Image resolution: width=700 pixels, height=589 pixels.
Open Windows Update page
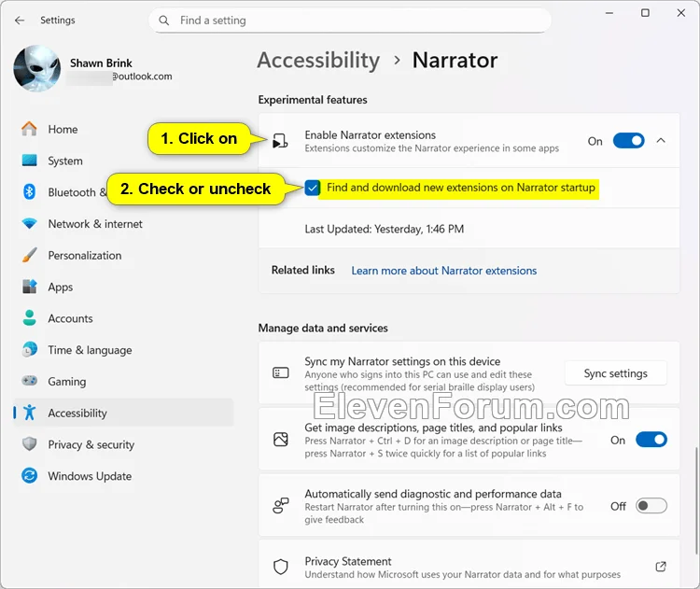(123, 476)
